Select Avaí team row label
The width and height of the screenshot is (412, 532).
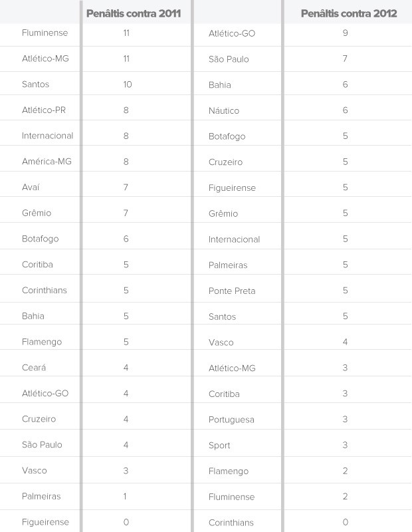(31, 188)
